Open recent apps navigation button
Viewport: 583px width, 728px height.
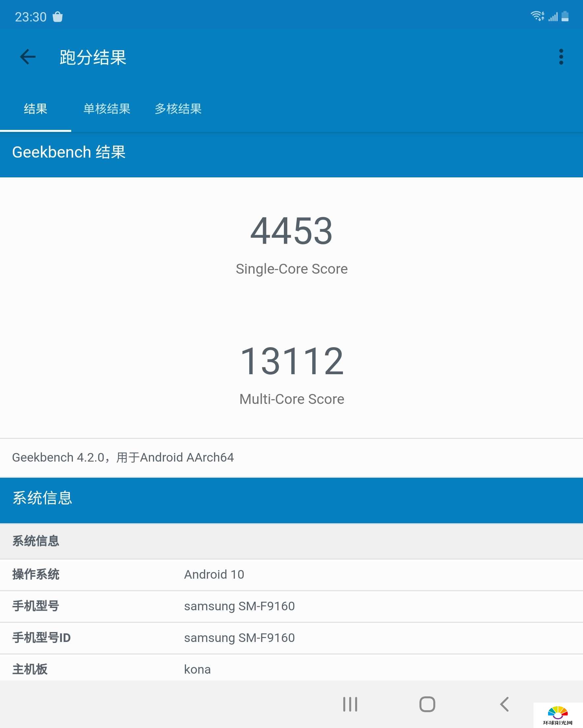(350, 704)
